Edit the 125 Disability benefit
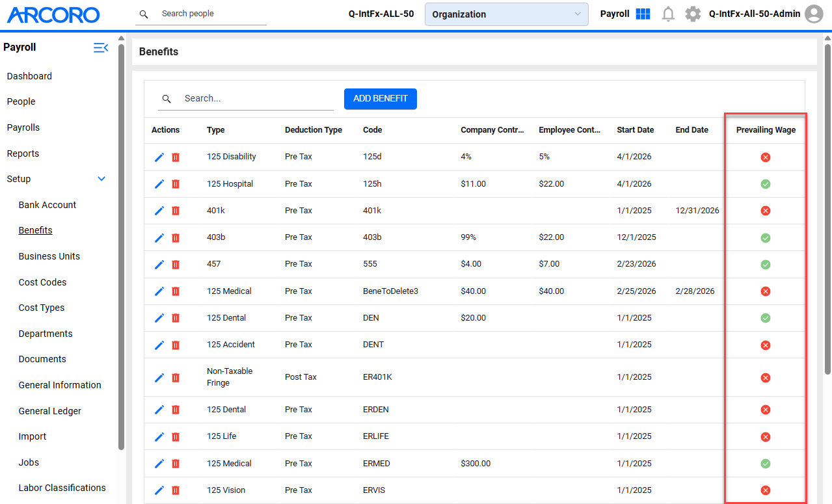This screenshot has height=504, width=832. tap(159, 157)
